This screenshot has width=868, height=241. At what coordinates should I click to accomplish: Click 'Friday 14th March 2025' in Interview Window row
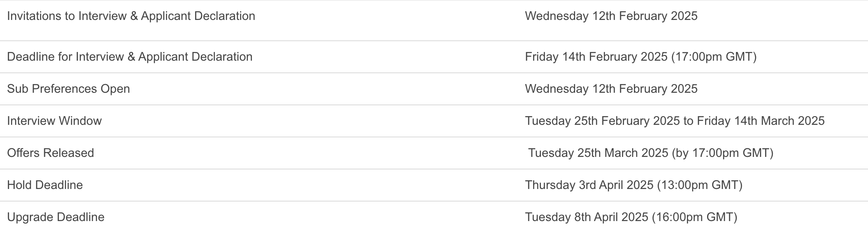761,121
